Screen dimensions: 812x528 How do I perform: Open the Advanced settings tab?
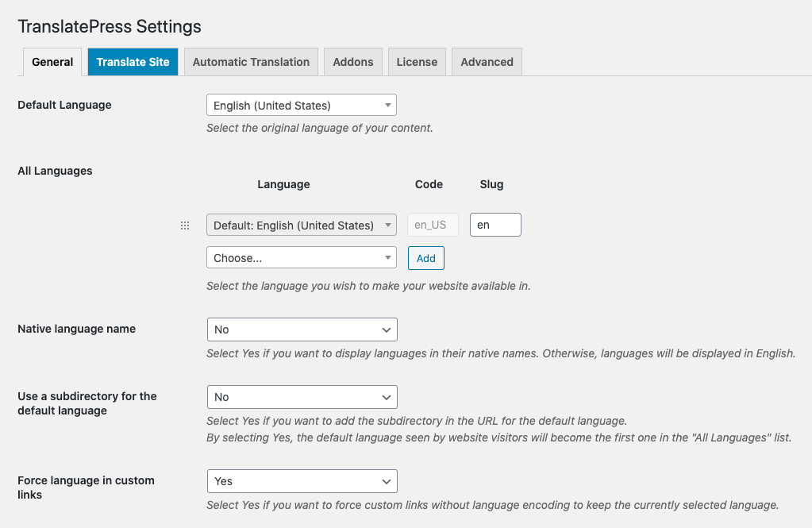coord(487,62)
